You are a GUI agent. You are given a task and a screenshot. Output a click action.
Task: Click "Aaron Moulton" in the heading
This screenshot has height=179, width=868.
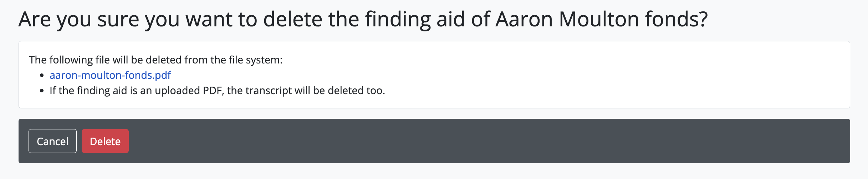pyautogui.click(x=567, y=19)
